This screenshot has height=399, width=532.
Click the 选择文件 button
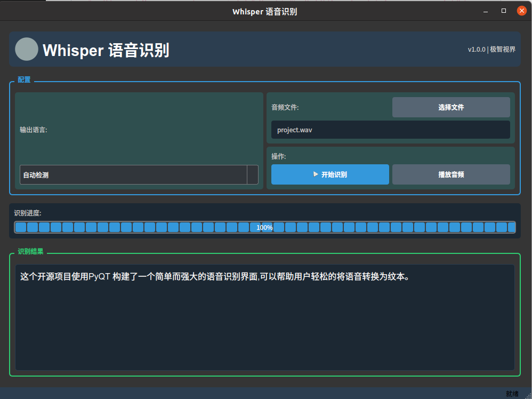click(x=451, y=107)
